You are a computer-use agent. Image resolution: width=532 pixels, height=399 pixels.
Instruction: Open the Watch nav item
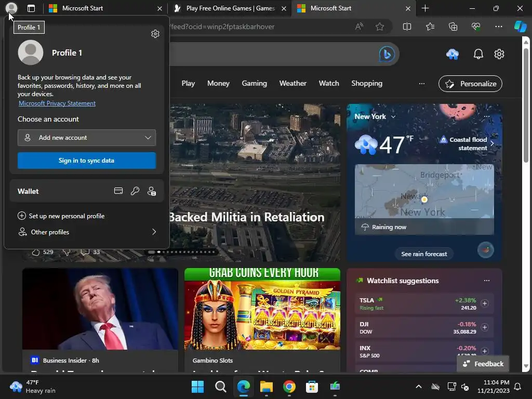click(x=329, y=84)
